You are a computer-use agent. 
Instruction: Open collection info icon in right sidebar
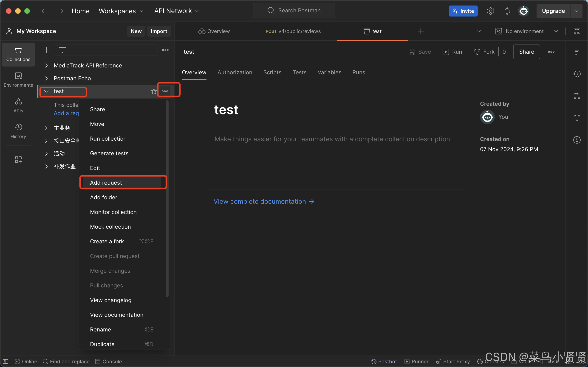click(x=577, y=140)
